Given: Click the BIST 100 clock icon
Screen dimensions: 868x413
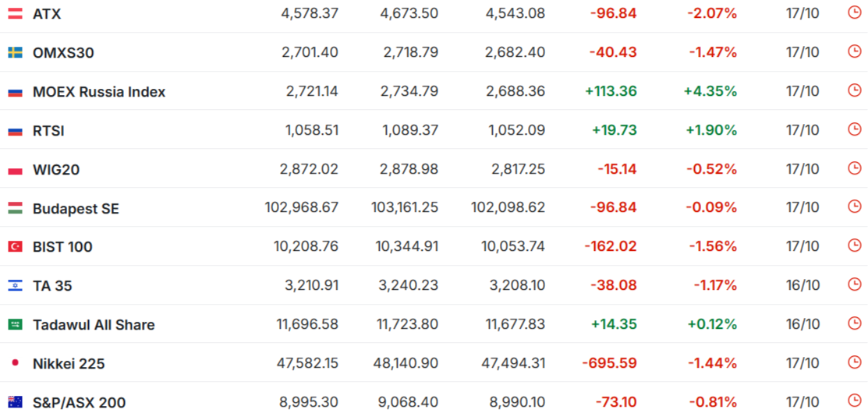Looking at the screenshot, I should pyautogui.click(x=854, y=246).
